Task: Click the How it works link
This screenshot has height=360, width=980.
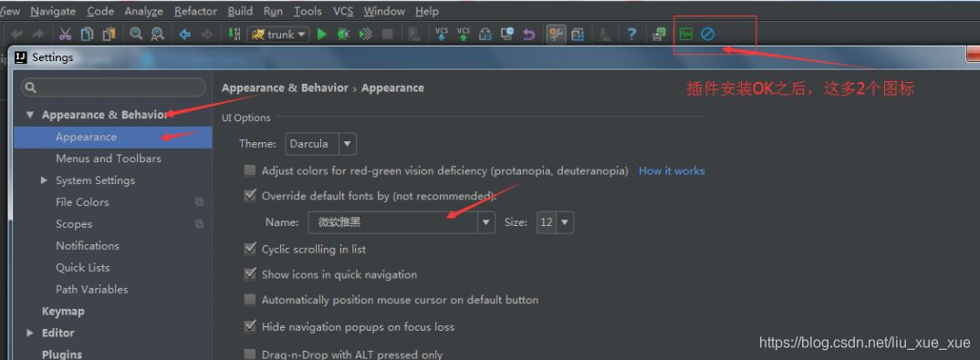Action: pyautogui.click(x=672, y=170)
